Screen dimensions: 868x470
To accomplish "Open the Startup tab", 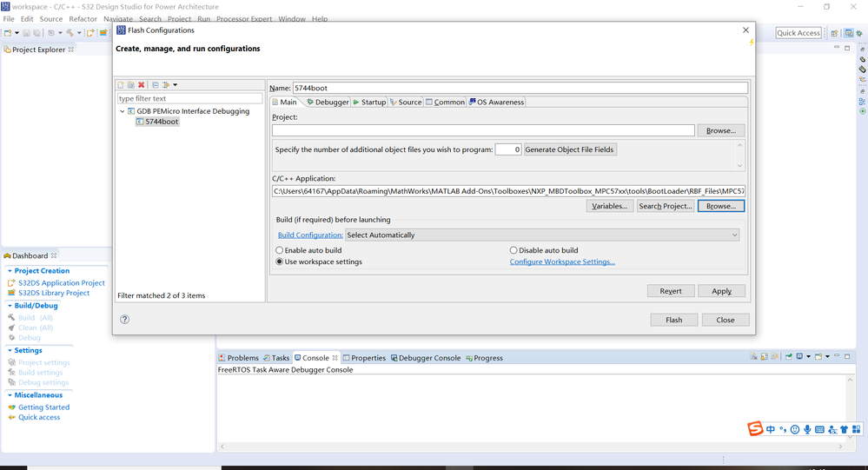I will point(369,102).
